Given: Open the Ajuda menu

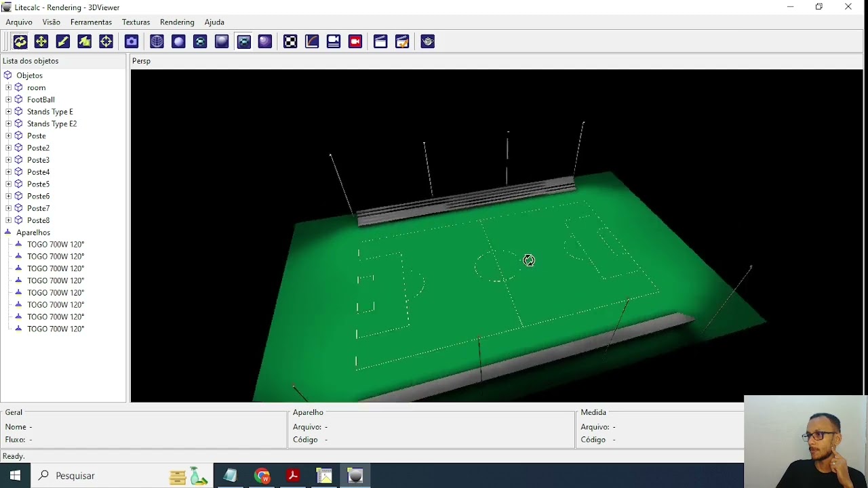Looking at the screenshot, I should click(x=214, y=22).
